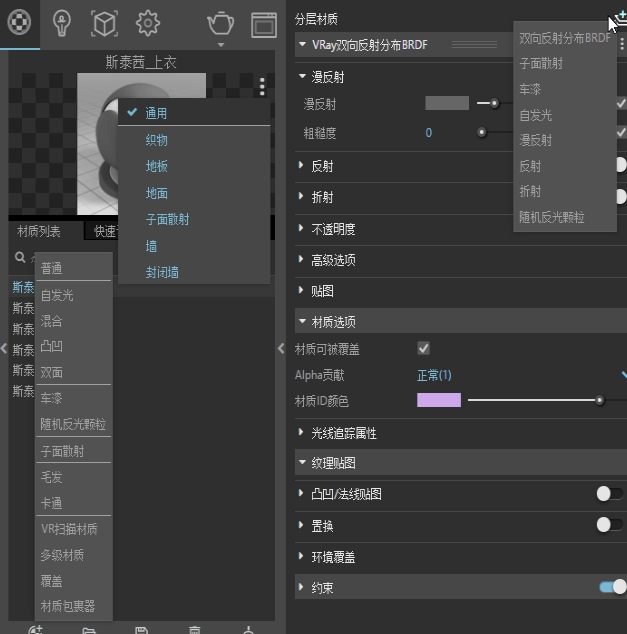Image resolution: width=627 pixels, height=634 pixels.
Task: Show the frame buffer window icon
Action: [x=263, y=23]
